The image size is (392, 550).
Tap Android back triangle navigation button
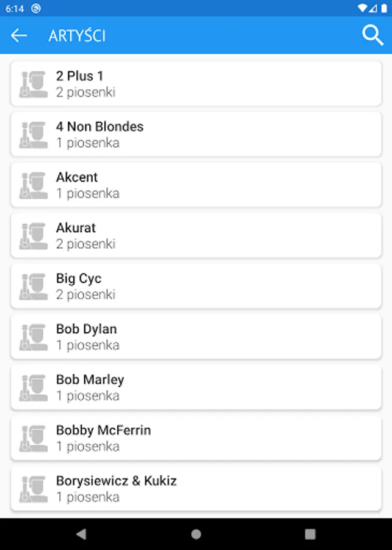(x=81, y=534)
